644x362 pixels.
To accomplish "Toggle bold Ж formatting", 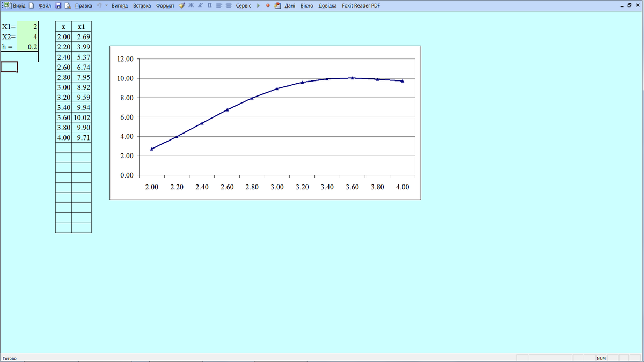I will [191, 5].
